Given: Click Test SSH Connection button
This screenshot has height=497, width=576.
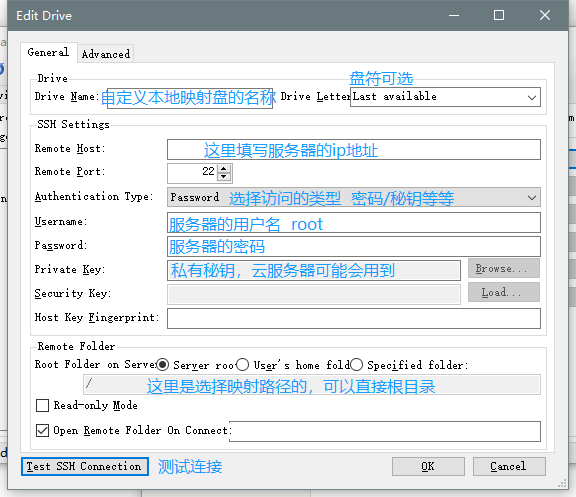Looking at the screenshot, I should [x=85, y=467].
